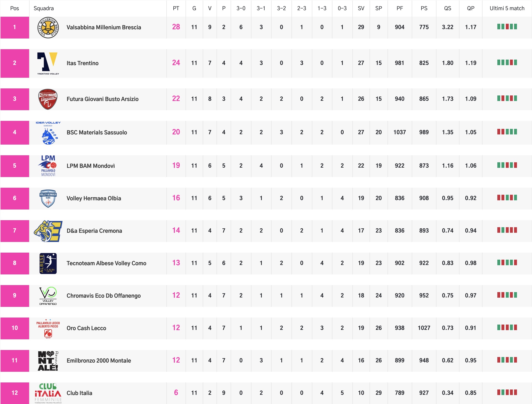Open the Futura Giovani Busto Arsizio crest
This screenshot has width=532, height=404.
tap(48, 99)
